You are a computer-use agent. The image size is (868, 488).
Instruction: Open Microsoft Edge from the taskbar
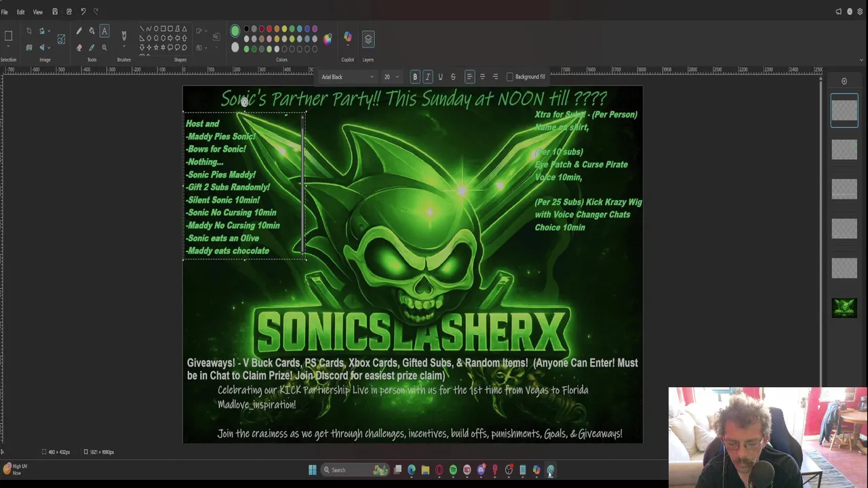click(x=412, y=470)
